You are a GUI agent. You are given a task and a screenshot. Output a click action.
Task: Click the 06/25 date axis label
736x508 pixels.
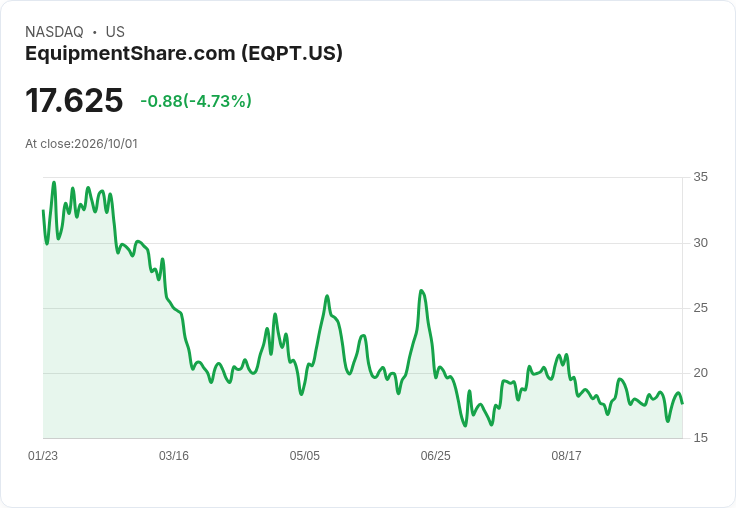click(435, 456)
